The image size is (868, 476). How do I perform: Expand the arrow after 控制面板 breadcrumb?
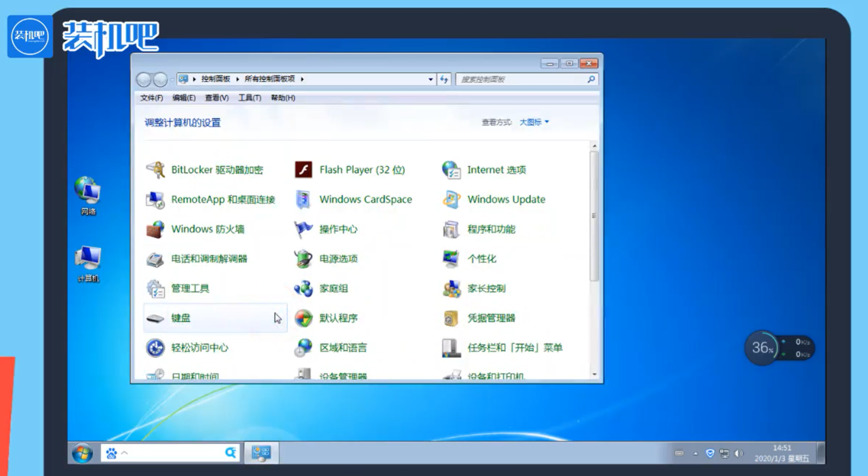pos(238,79)
